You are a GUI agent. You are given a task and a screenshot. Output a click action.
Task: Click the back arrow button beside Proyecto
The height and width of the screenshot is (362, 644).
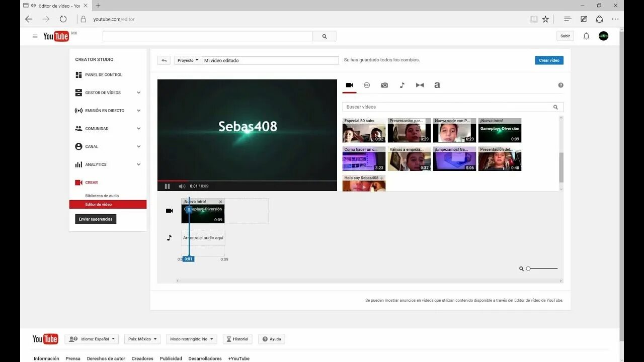coord(164,60)
